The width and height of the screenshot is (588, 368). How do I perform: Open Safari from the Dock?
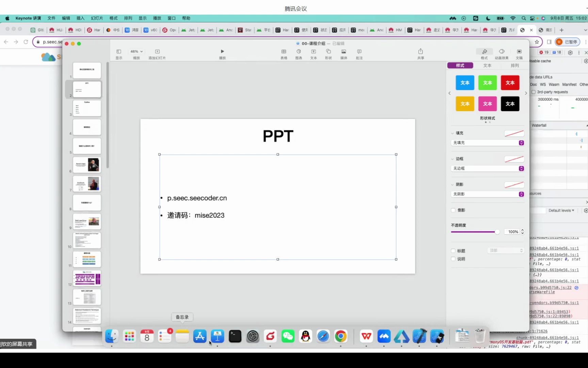click(x=323, y=336)
